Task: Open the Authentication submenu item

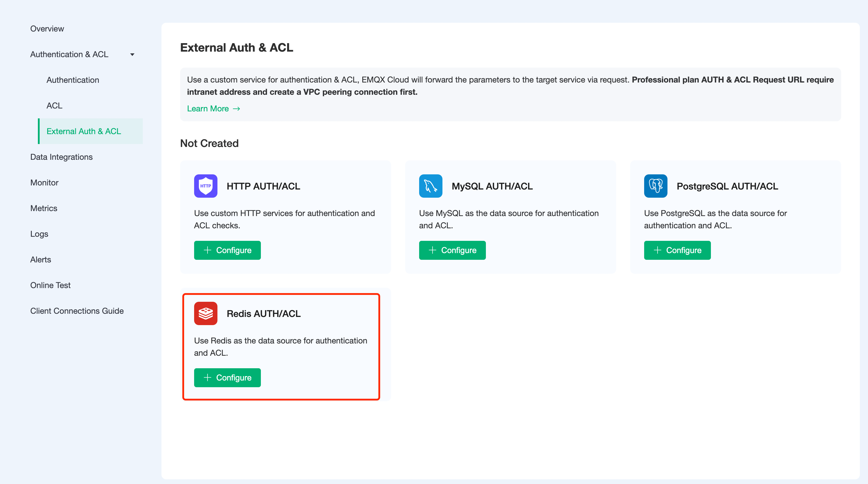Action: [x=73, y=80]
